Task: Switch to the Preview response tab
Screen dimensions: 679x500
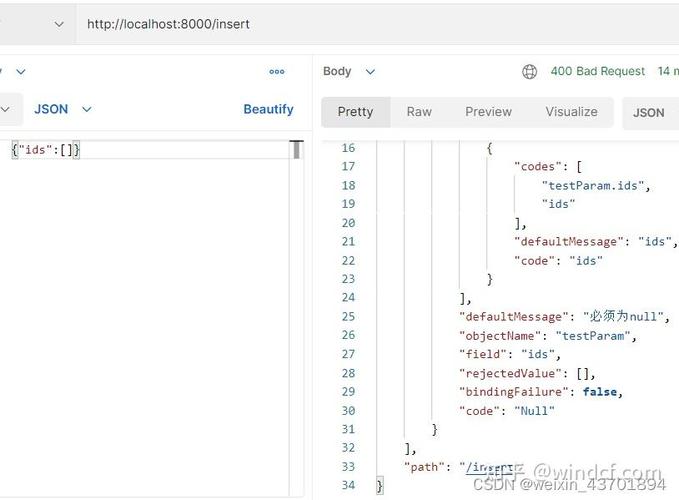Action: (x=488, y=112)
